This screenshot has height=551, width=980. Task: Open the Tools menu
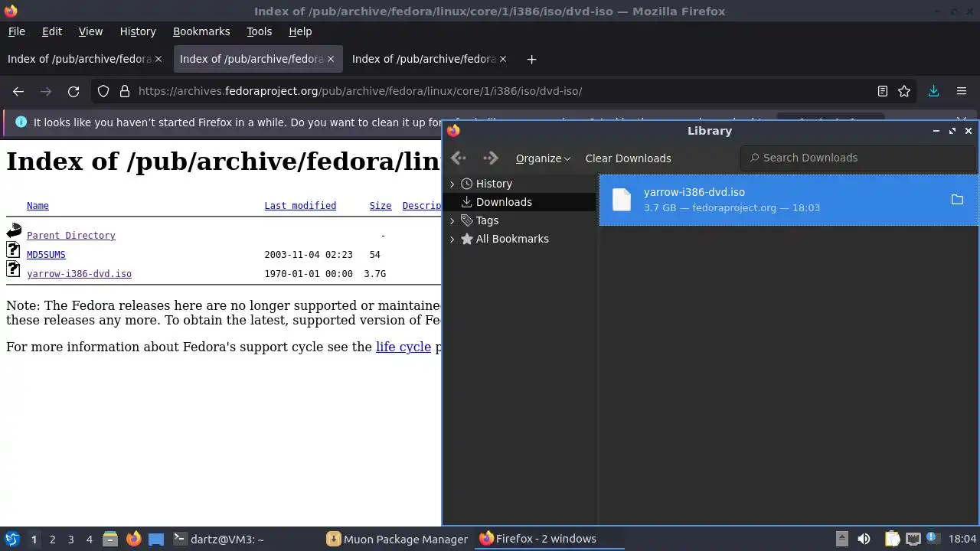(x=259, y=31)
